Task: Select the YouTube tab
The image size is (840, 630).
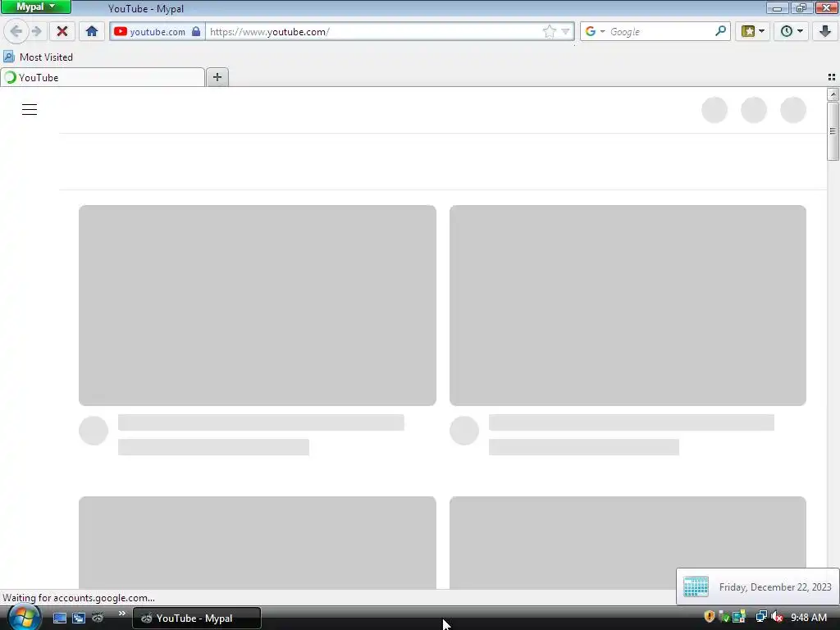Action: (x=103, y=78)
